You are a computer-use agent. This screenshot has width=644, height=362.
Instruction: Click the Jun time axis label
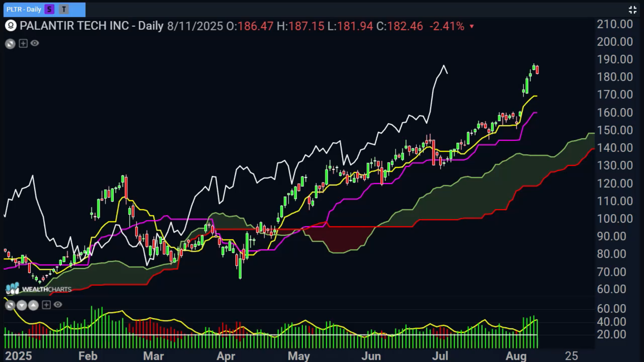coord(371,356)
